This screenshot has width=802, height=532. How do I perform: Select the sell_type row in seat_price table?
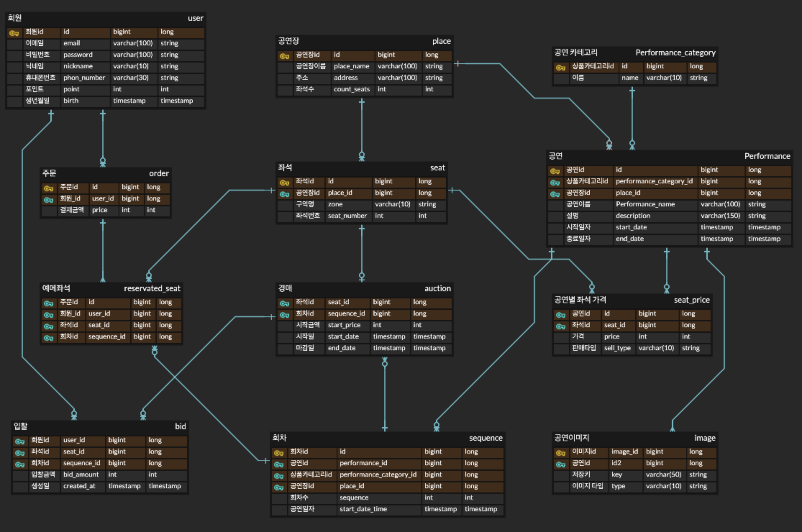(x=617, y=348)
